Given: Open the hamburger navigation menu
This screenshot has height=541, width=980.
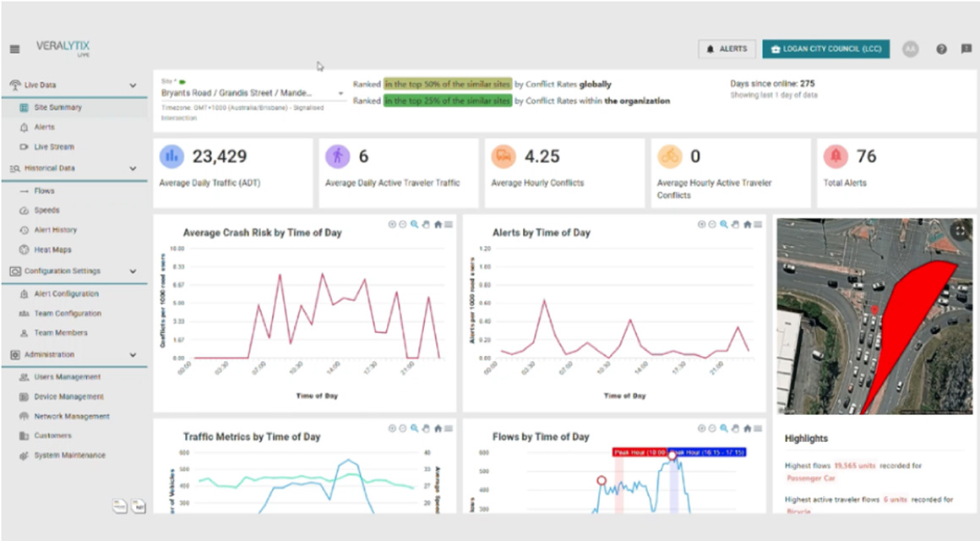Looking at the screenshot, I should pos(14,49).
